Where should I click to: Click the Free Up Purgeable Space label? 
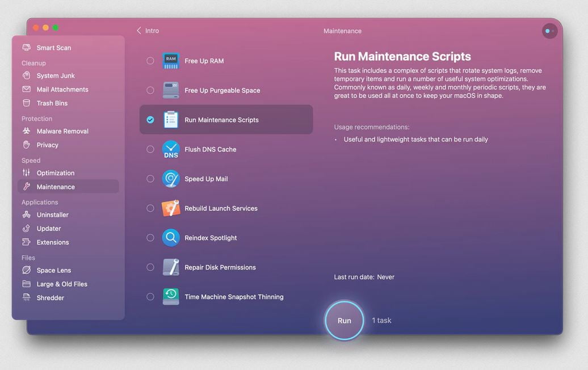(222, 90)
